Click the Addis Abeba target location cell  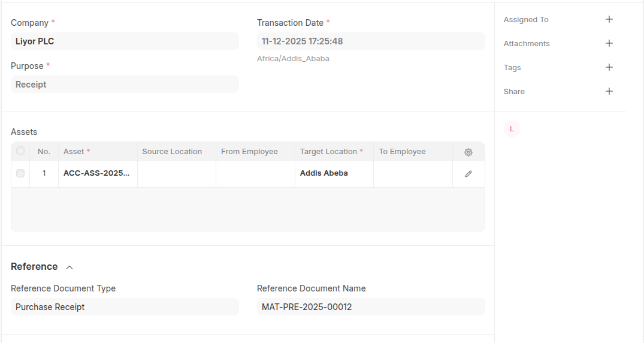click(334, 173)
